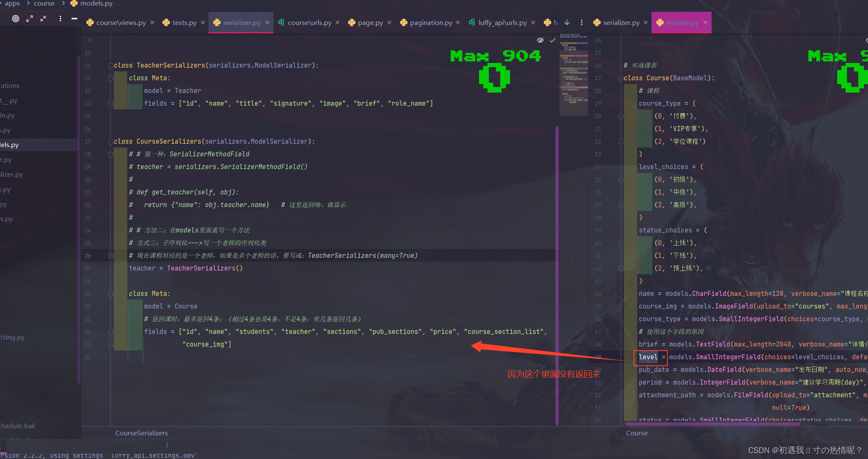Screen dimensions: 868x459
Task: Click the purple vertical scrollbar of the left editor
Action: point(557,275)
